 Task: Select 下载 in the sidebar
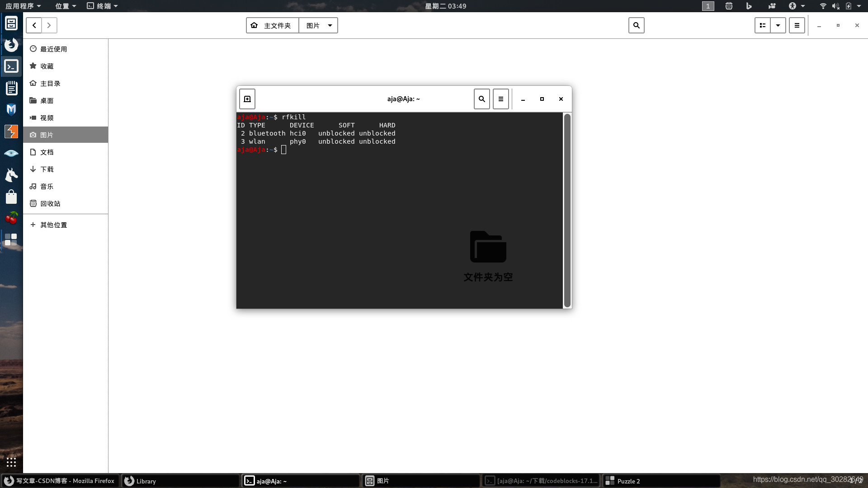click(x=47, y=169)
